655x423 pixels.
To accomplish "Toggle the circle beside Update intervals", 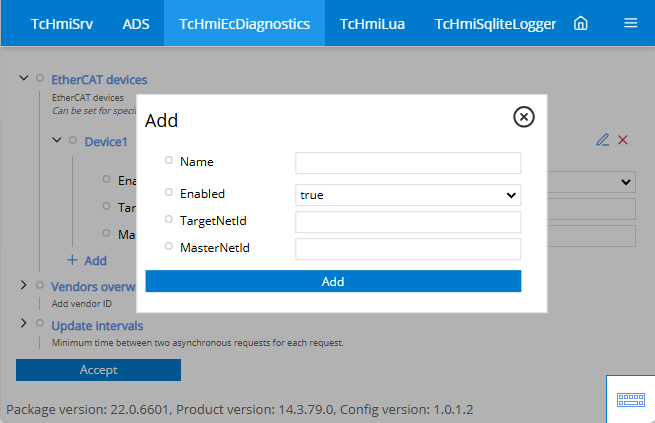I will 40,323.
